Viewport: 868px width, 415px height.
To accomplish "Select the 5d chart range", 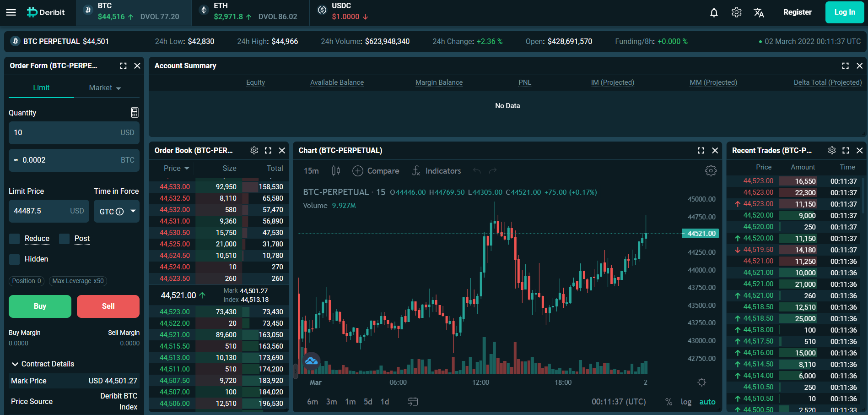I will coord(368,402).
